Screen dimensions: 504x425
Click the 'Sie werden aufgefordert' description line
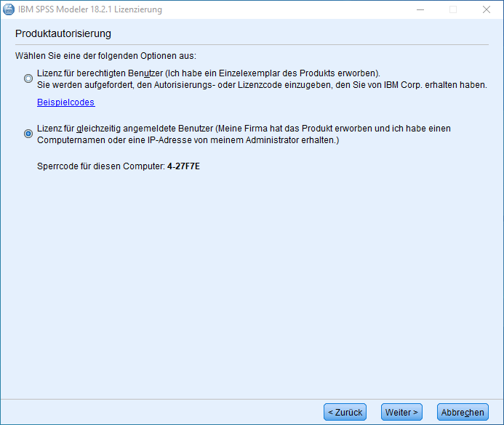262,85
